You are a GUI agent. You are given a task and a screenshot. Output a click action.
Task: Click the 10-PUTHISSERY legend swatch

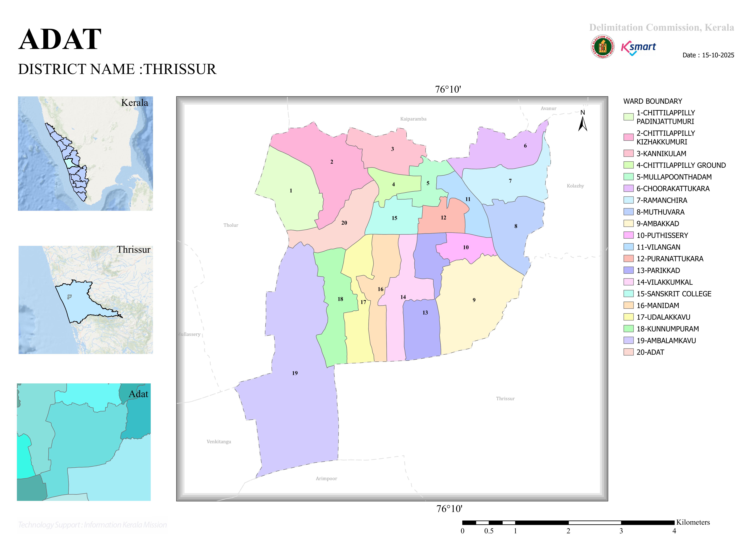pos(629,235)
